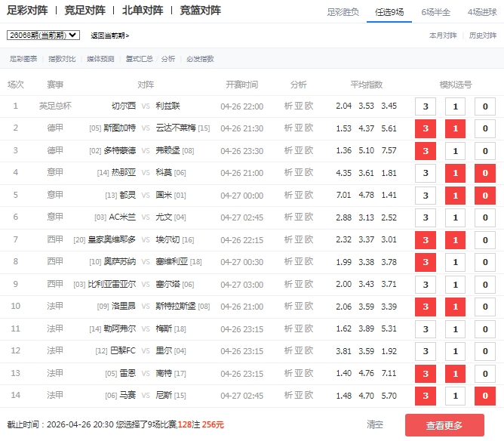Image resolution: width=504 pixels, height=441 pixels.
Task: Open the 6场半全 tab
Action: coord(436,12)
